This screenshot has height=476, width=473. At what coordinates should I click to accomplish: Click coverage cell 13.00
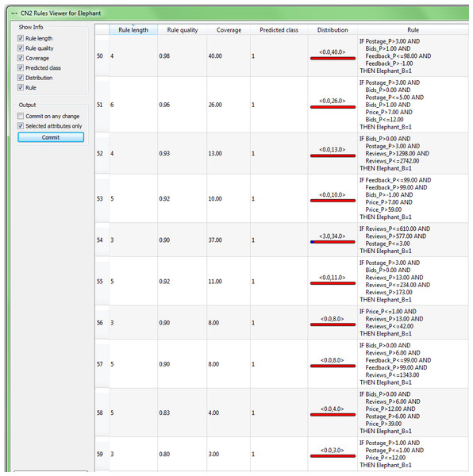(229, 153)
